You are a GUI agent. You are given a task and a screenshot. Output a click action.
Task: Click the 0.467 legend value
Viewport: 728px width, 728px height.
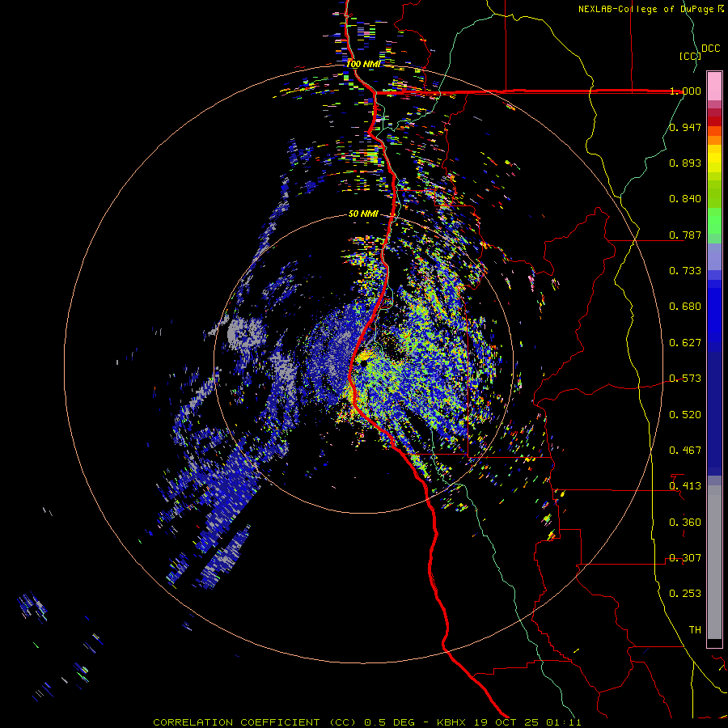(685, 451)
